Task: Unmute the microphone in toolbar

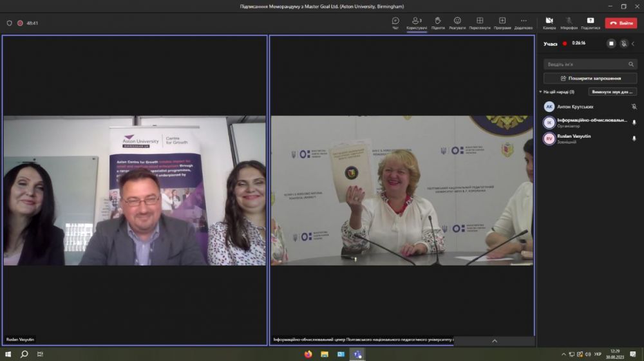Action: (x=569, y=23)
